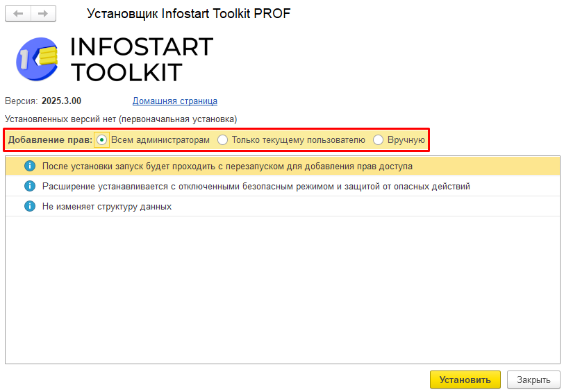Screen dimensions: 564x392
Task: Click the 'Добавление прав:' label
Action: click(x=50, y=139)
